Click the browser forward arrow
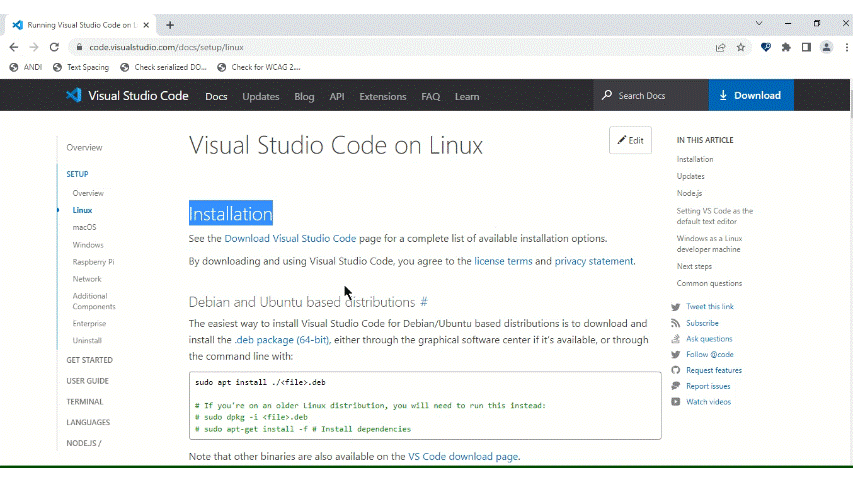The height and width of the screenshot is (480, 853). [x=34, y=47]
